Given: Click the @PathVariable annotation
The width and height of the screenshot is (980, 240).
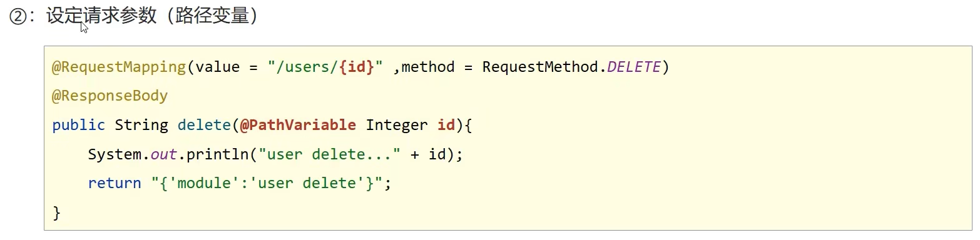Looking at the screenshot, I should tap(298, 125).
